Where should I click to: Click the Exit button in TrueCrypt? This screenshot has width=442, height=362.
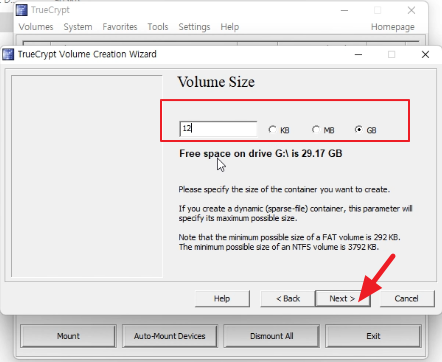click(373, 336)
